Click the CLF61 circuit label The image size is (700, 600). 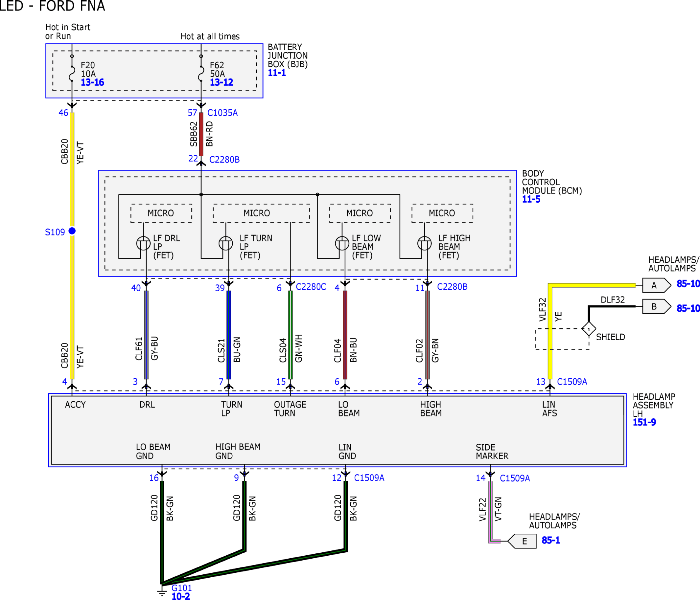[139, 349]
